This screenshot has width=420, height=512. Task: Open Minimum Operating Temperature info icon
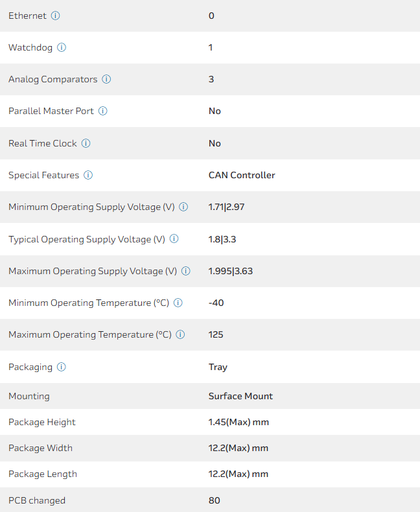pos(178,303)
